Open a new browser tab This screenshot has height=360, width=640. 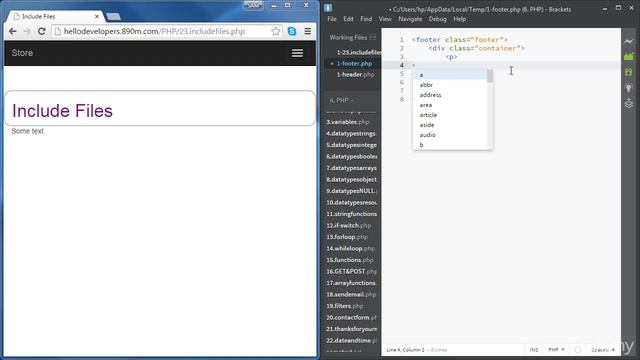click(113, 17)
